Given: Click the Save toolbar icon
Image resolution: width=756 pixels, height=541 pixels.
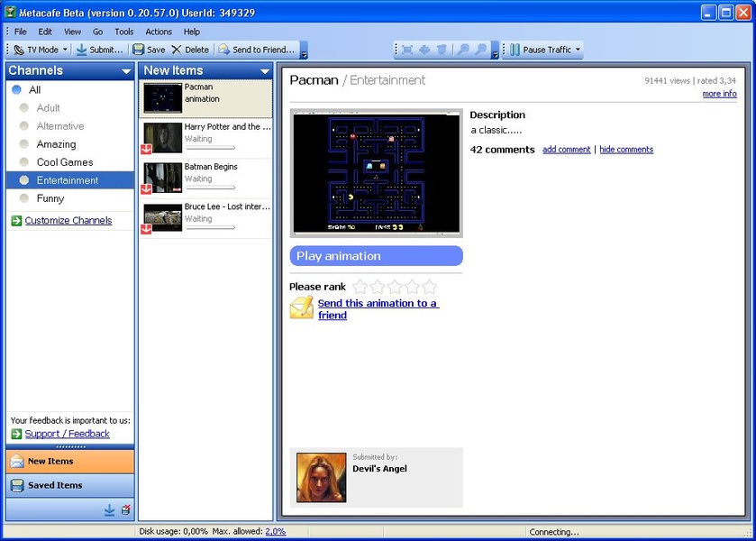Looking at the screenshot, I should (139, 50).
